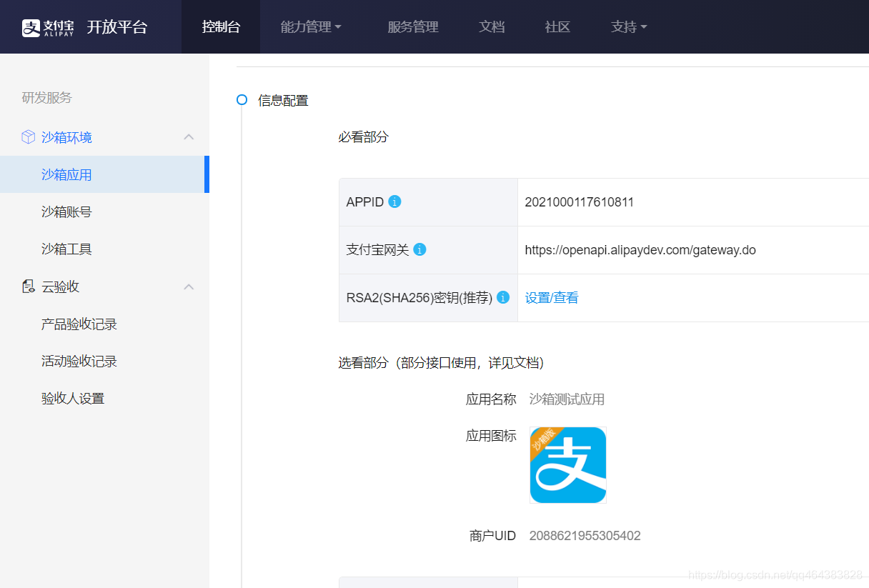Click the 必看部分 heading
The height and width of the screenshot is (588, 869).
click(363, 136)
